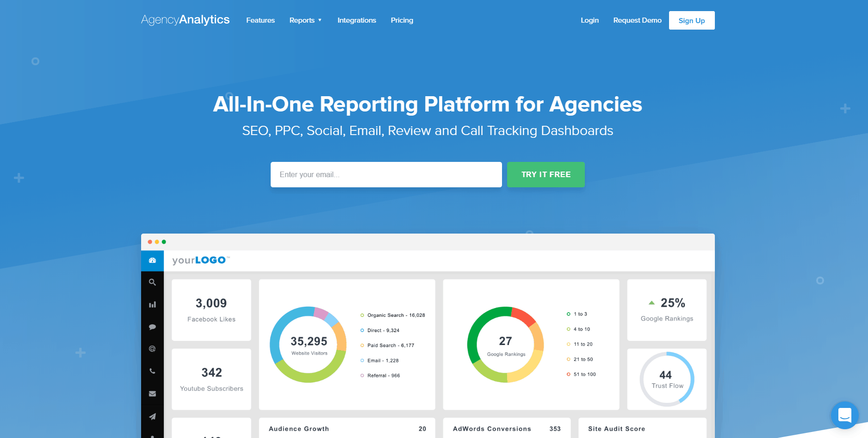The width and height of the screenshot is (868, 438).
Task: Click the Audience Growth heading
Action: coord(299,429)
